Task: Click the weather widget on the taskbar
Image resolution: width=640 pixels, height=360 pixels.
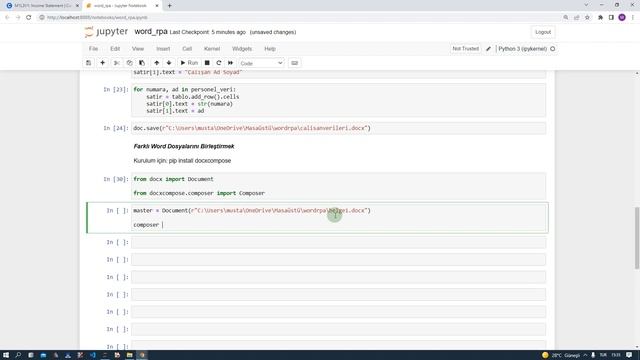Action: click(x=560, y=355)
